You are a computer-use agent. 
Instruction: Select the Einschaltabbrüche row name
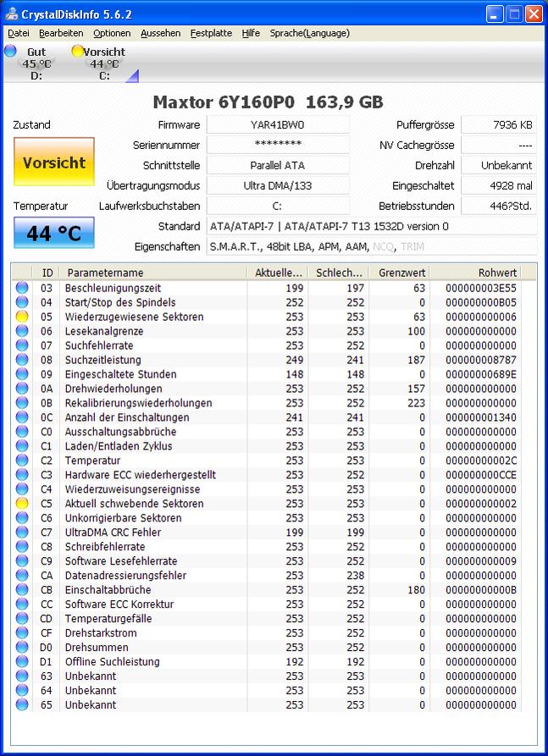tap(108, 590)
